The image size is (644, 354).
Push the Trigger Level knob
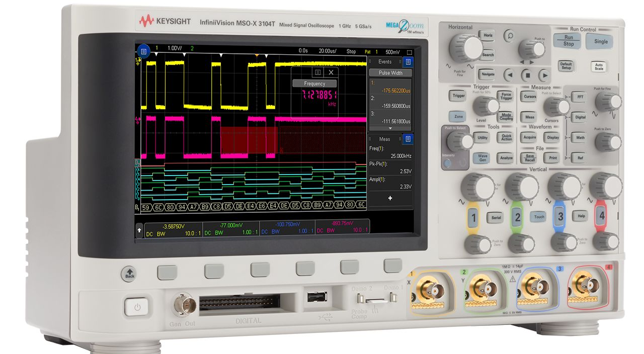[x=486, y=105]
